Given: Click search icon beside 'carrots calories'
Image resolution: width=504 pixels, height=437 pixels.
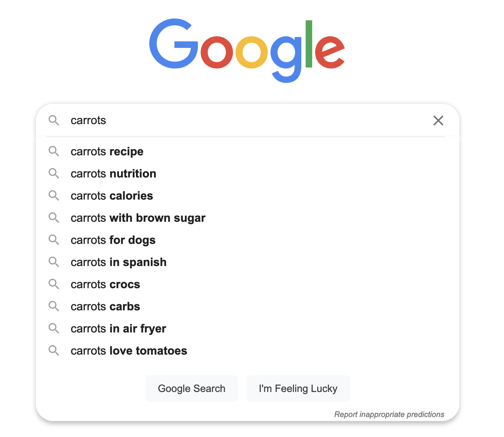Looking at the screenshot, I should (x=54, y=196).
